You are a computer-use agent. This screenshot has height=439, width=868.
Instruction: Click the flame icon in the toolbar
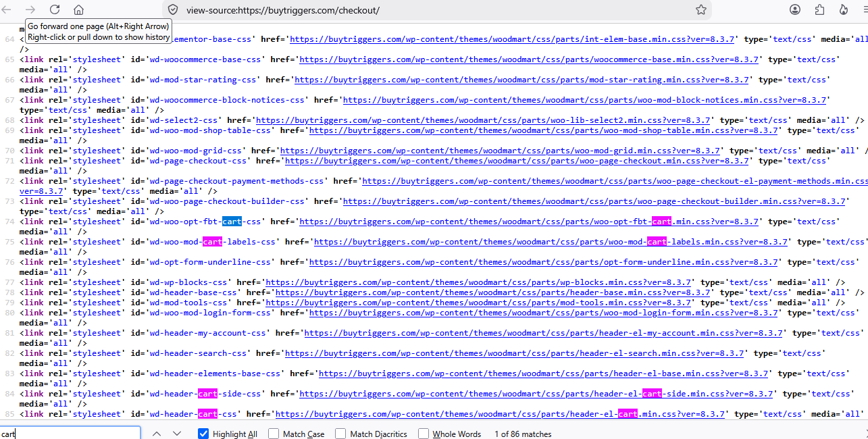[843, 9]
